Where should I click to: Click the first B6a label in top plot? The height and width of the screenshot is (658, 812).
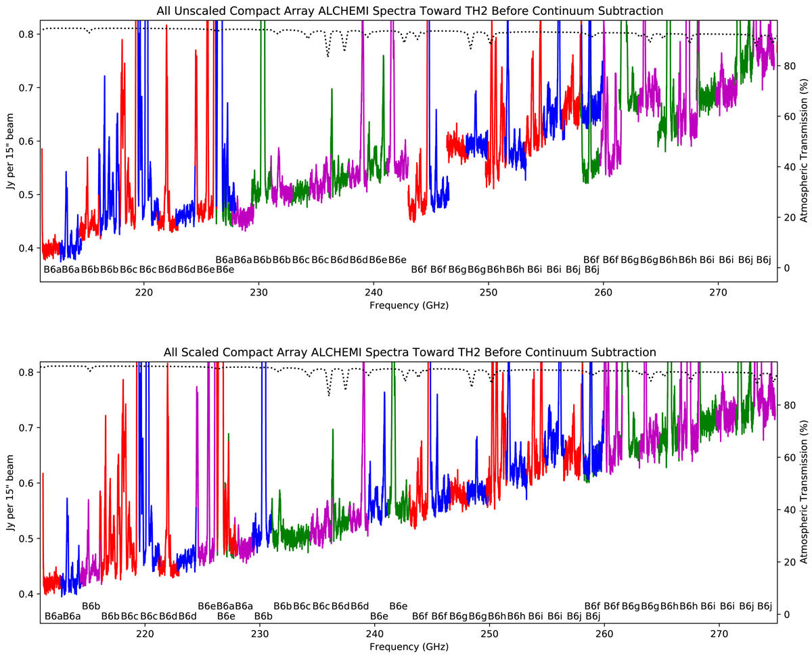(52, 269)
